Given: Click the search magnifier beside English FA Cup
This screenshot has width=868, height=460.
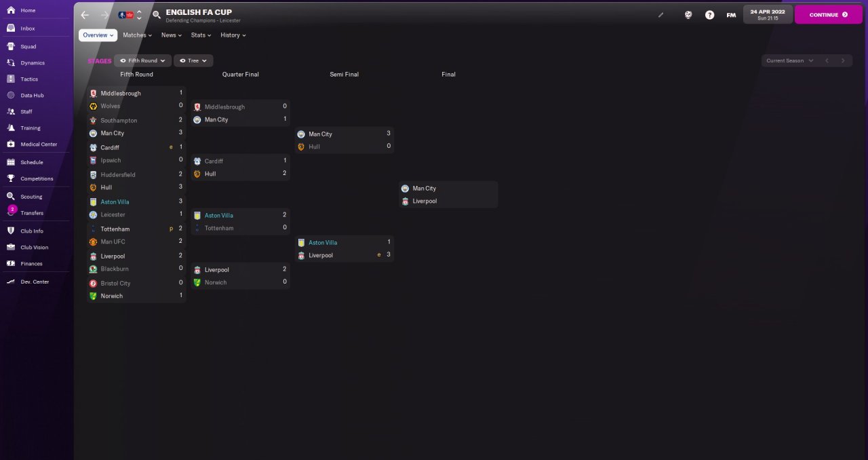Looking at the screenshot, I should tap(157, 14).
